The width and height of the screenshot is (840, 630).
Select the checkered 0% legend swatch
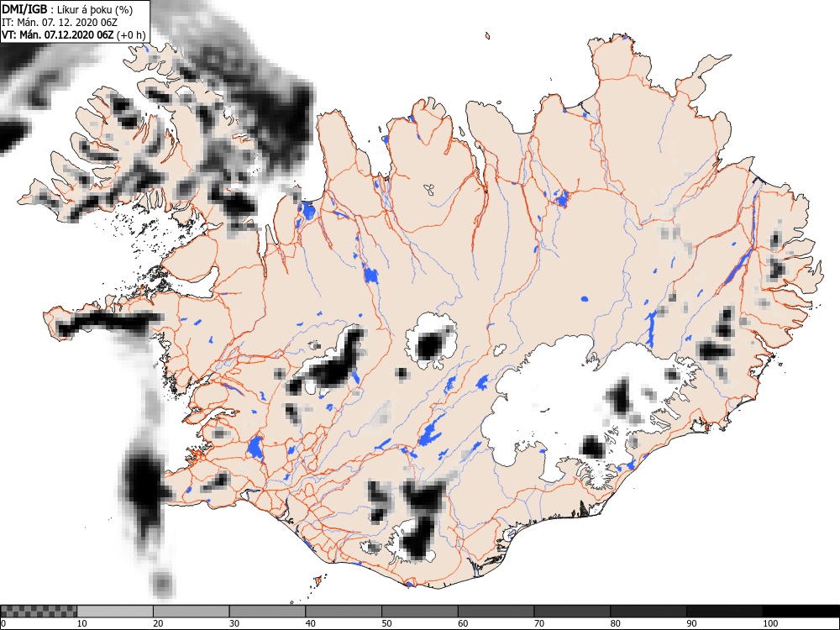39,612
